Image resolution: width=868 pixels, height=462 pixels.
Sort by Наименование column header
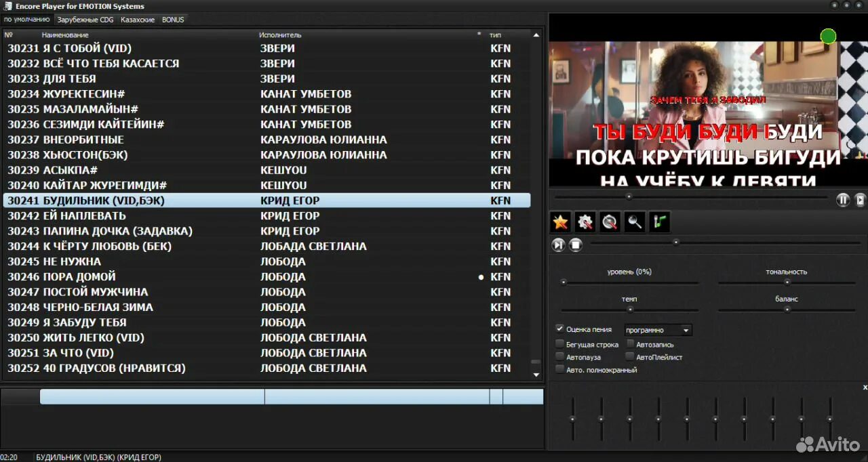tap(65, 35)
